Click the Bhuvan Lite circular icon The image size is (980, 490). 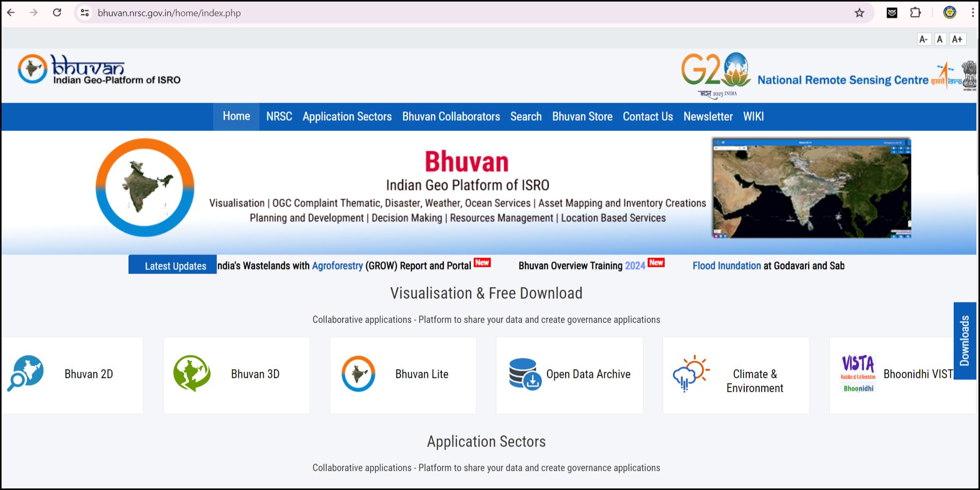coord(358,373)
